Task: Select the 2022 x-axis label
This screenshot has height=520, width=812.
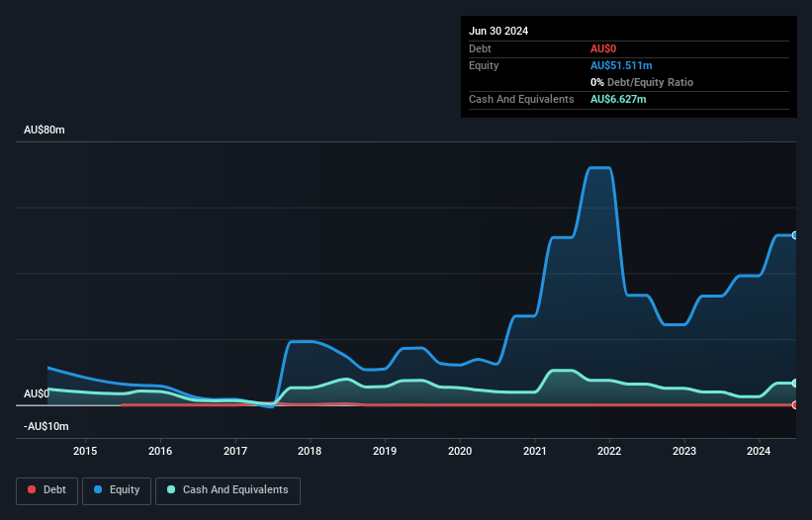Action: point(609,451)
